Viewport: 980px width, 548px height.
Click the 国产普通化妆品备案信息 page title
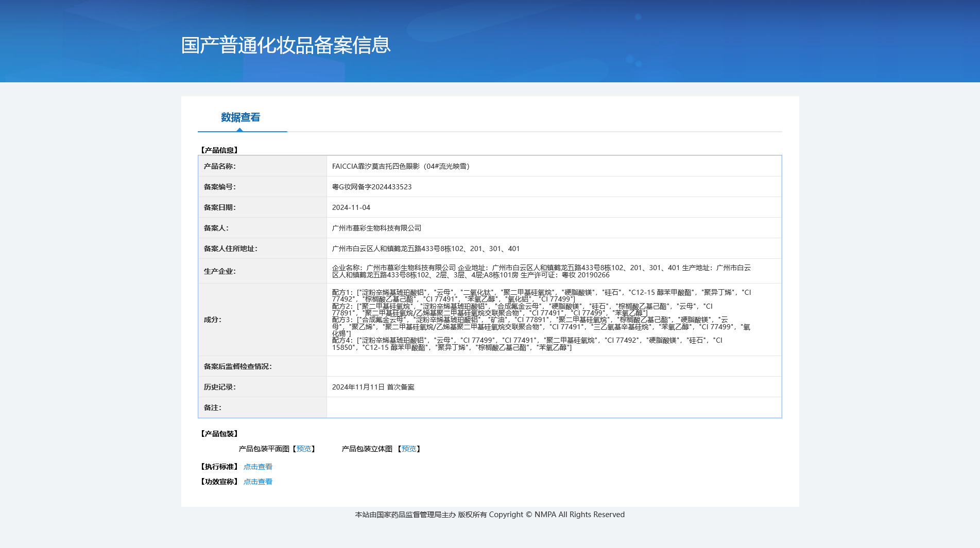[286, 45]
